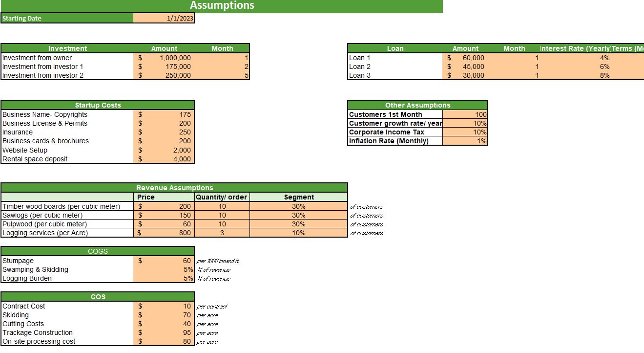Select the Investment header cell
Screen dimensions: 644x353
[x=67, y=48]
